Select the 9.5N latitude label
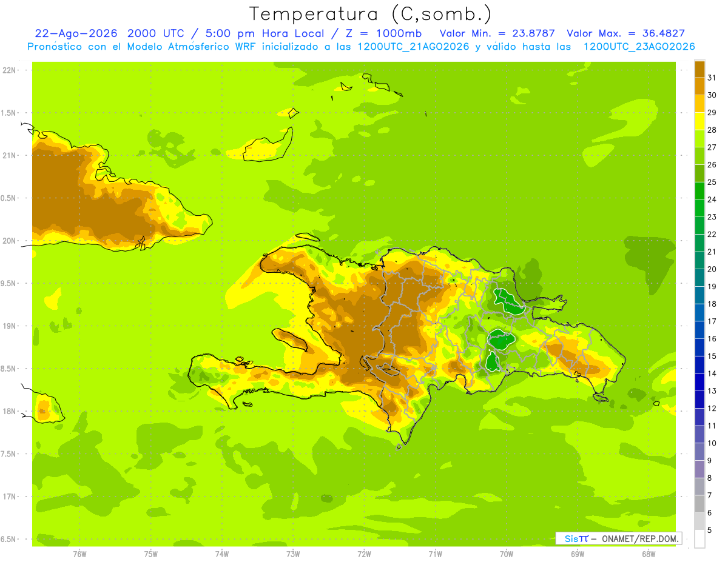728x562 pixels. [x=8, y=283]
